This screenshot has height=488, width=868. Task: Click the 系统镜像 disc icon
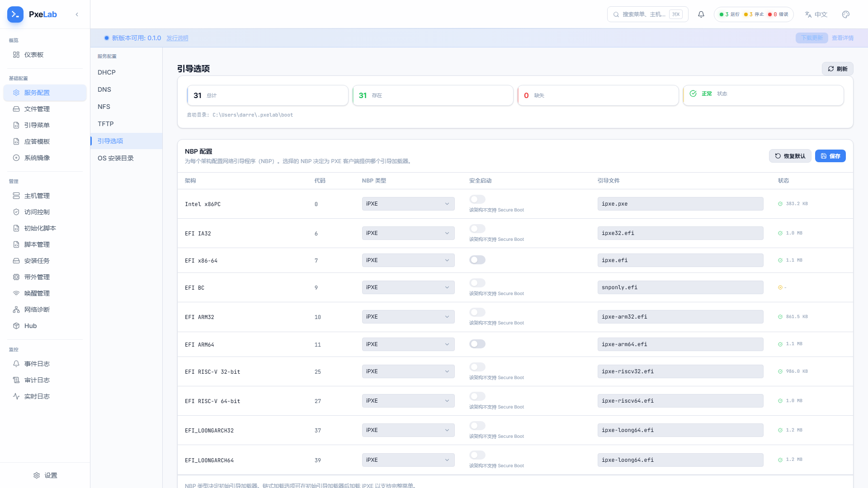pyautogui.click(x=16, y=158)
